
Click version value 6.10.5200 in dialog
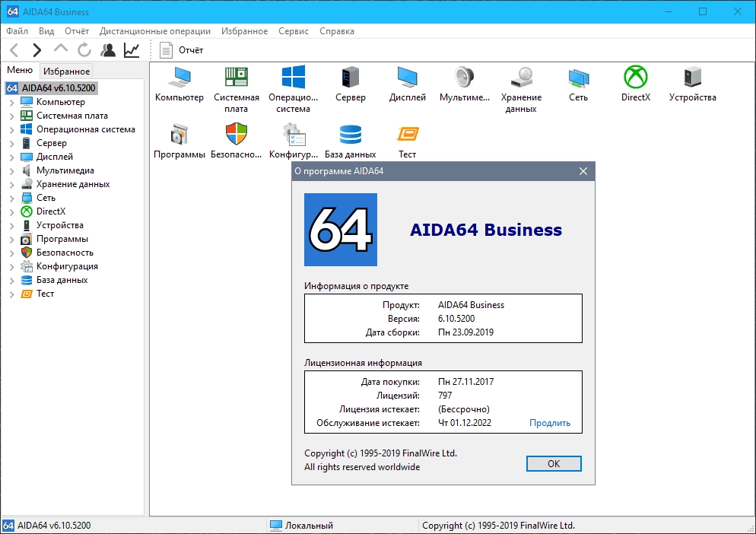tap(456, 319)
